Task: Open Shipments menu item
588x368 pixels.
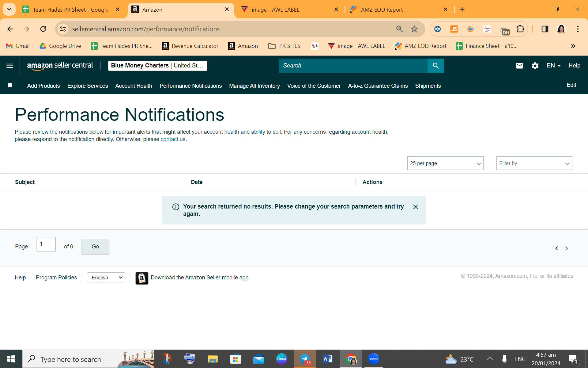Action: coord(428,86)
